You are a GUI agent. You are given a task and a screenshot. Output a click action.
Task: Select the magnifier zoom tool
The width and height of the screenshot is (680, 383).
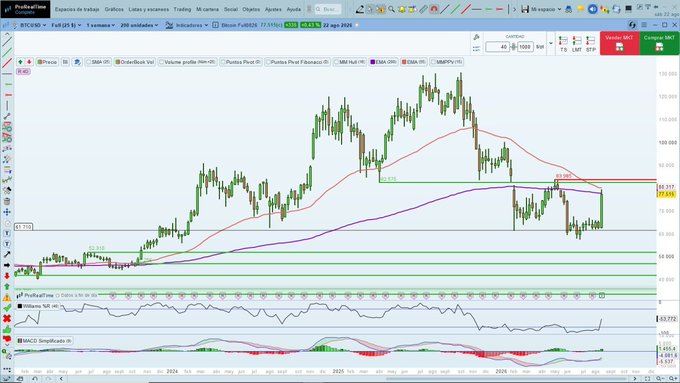[392, 9]
